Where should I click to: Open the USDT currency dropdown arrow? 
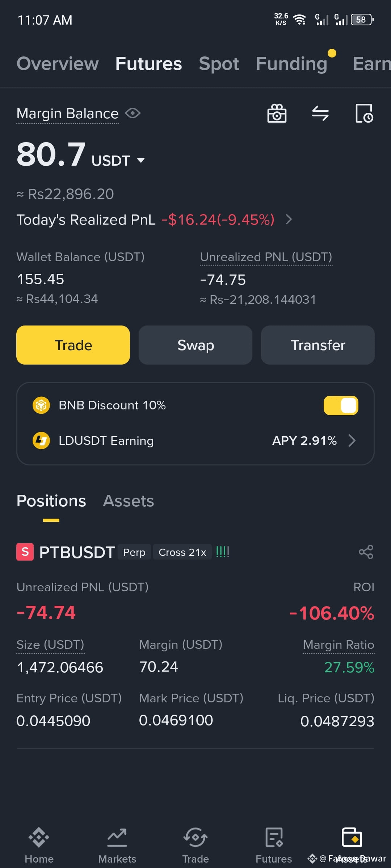tap(141, 160)
